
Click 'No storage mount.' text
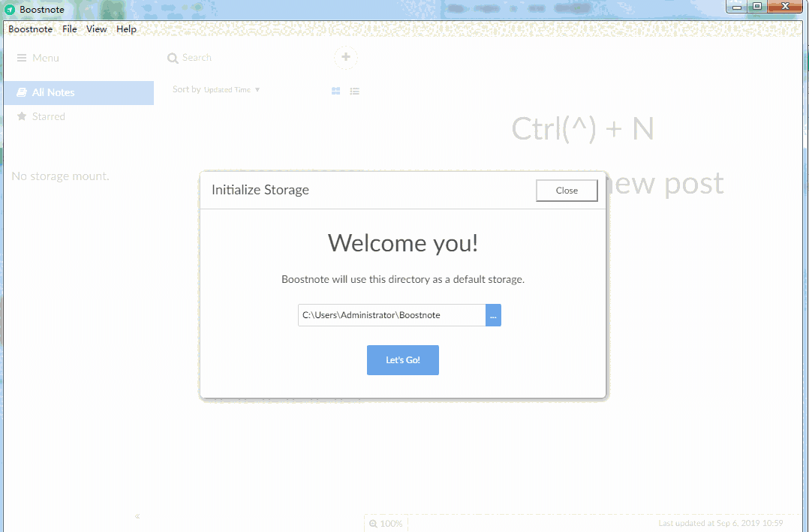[60, 176]
